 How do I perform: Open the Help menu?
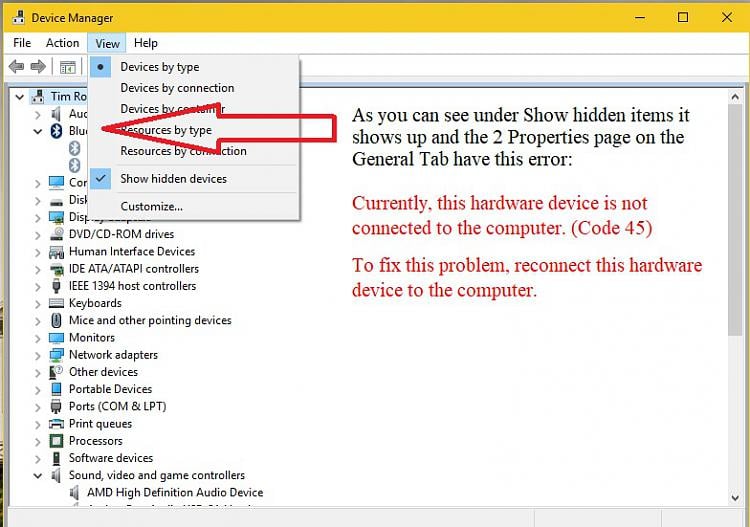coord(145,43)
